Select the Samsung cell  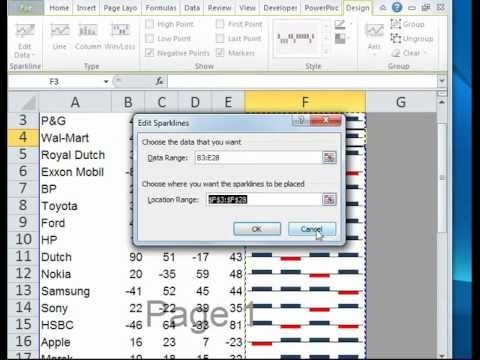(75, 291)
